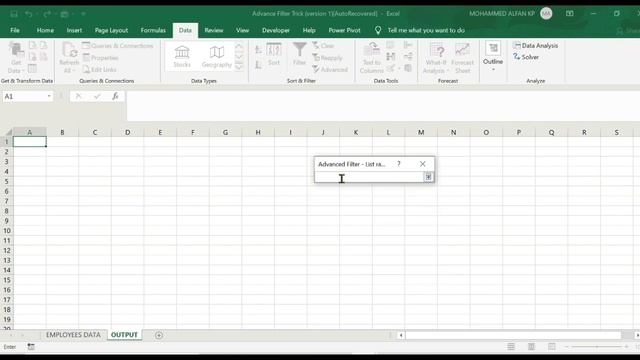640x360 pixels.
Task: Select column M header
Action: click(x=421, y=132)
